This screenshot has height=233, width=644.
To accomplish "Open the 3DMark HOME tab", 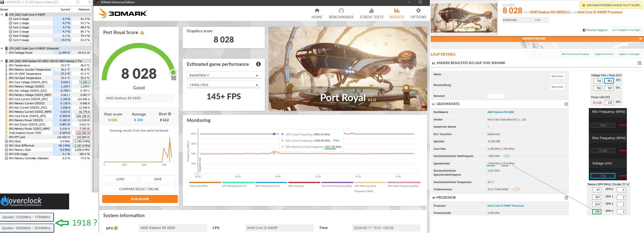I will coord(317,13).
